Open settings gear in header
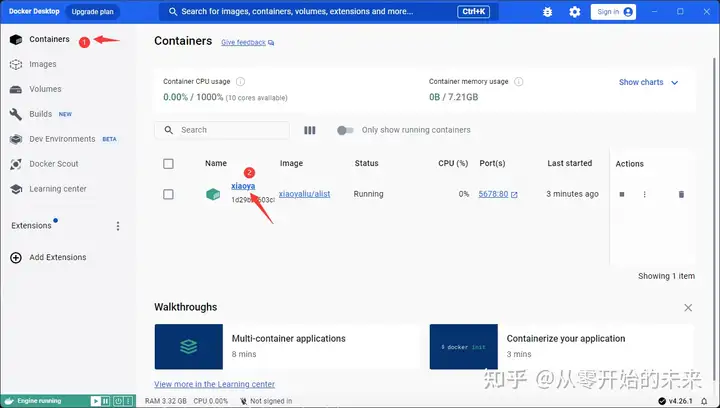Image resolution: width=720 pixels, height=408 pixels. click(574, 12)
